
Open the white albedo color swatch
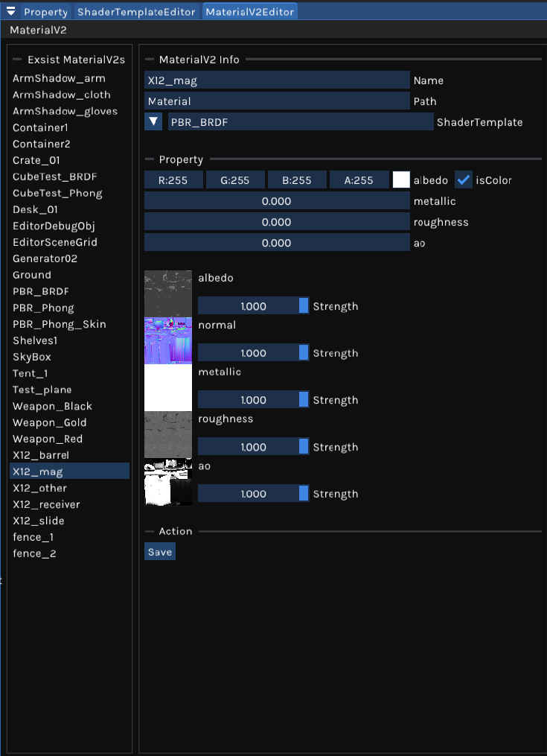[401, 180]
